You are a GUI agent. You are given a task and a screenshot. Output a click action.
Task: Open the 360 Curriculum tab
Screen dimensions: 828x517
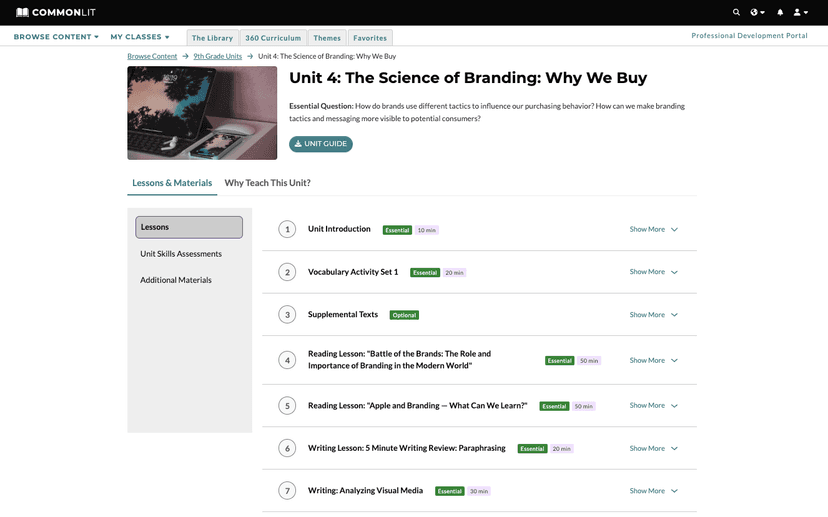coord(272,38)
